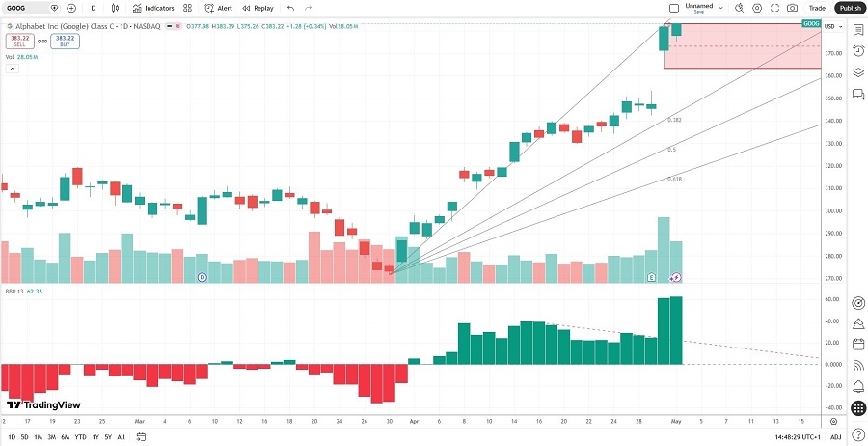Collapse the indicator legend with chevron up
Screen dimensions: 868x446
pyautogui.click(x=12, y=69)
